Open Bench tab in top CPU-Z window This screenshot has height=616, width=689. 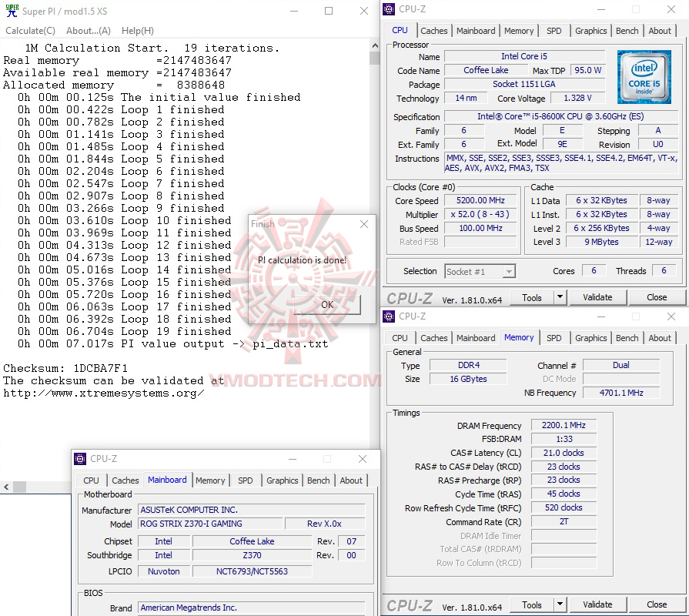tap(627, 31)
